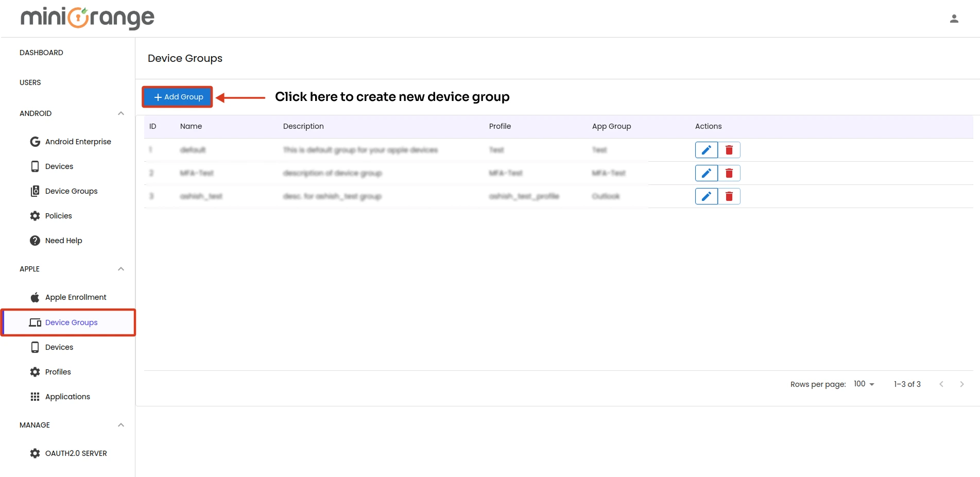Select Devices under ANDROID section
Screen dimensions: 980x477
pos(59,166)
